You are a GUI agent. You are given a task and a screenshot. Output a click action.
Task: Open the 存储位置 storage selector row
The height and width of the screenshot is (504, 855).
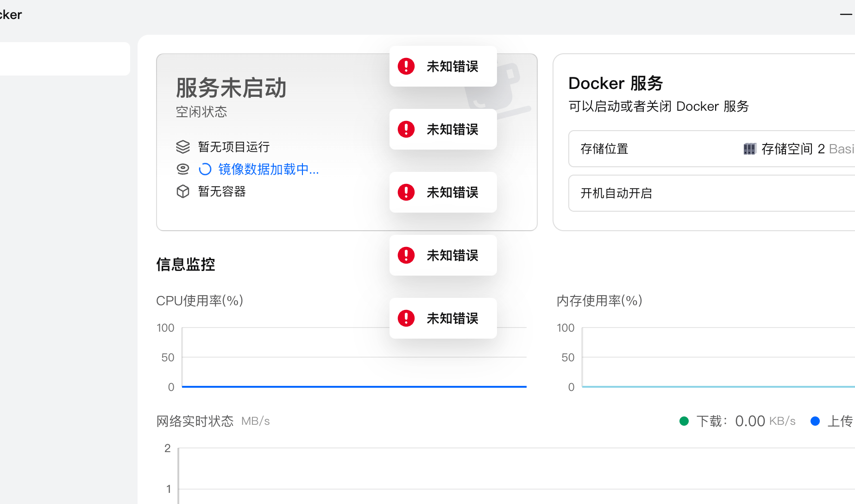point(711,149)
